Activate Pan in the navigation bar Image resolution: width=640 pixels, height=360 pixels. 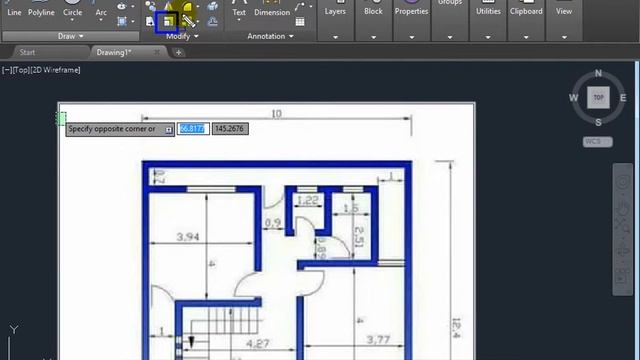coord(622,209)
